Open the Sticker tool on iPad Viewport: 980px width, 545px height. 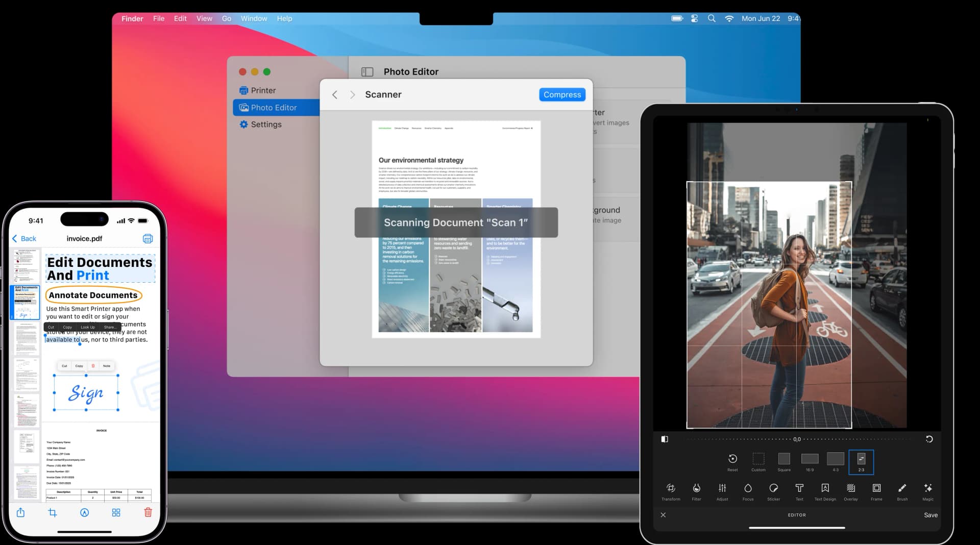click(x=773, y=492)
